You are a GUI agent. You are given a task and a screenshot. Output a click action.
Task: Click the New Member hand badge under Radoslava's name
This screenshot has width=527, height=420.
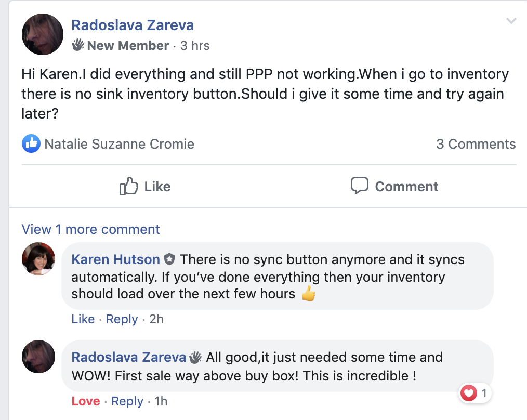(x=78, y=45)
